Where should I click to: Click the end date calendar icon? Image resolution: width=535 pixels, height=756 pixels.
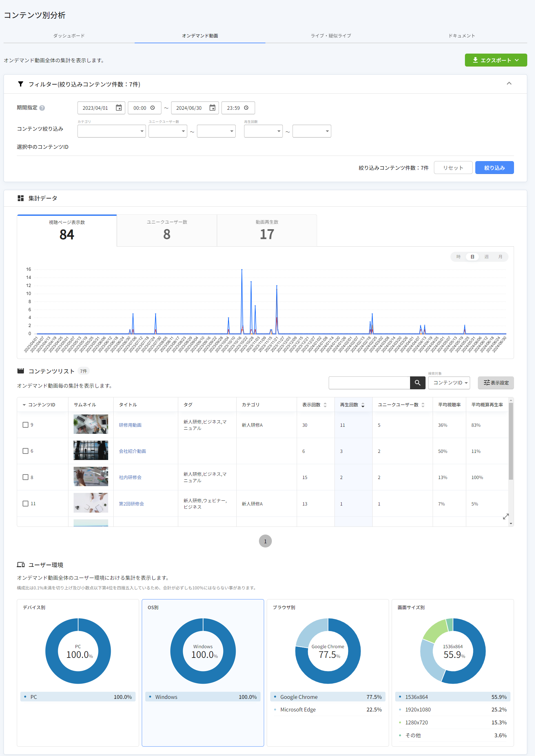pos(212,108)
